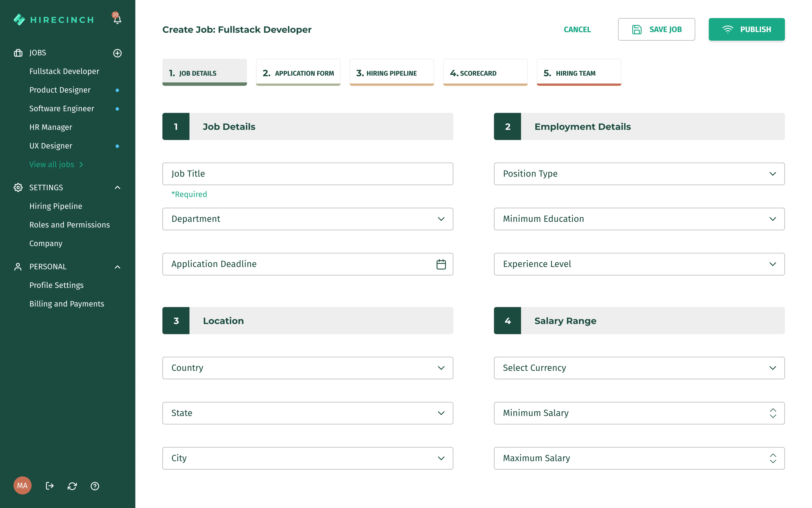The height and width of the screenshot is (508, 812).
Task: Click the Salary Range section header
Action: (639, 320)
